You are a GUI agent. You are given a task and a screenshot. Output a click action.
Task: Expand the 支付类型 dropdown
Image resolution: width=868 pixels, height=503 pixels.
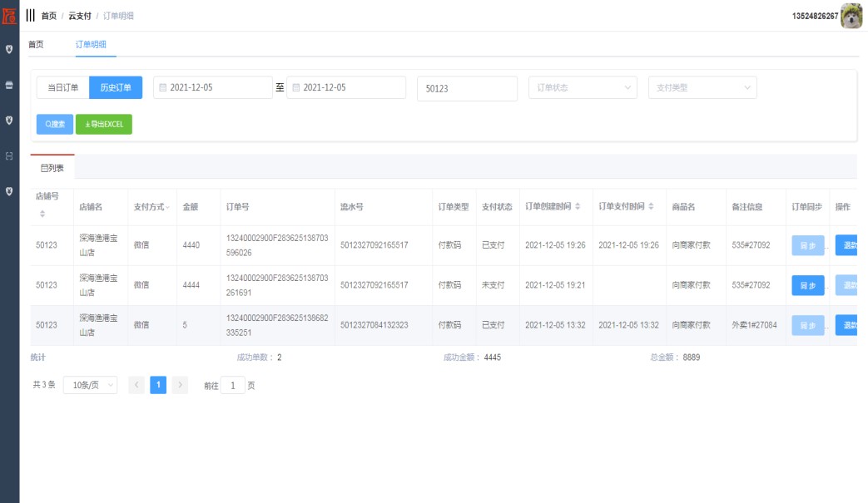702,87
